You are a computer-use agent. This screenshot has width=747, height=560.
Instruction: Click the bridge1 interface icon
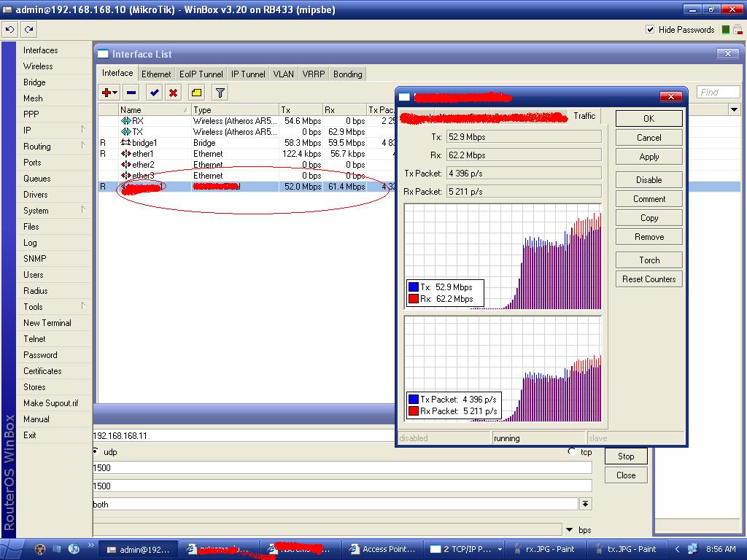(x=125, y=143)
